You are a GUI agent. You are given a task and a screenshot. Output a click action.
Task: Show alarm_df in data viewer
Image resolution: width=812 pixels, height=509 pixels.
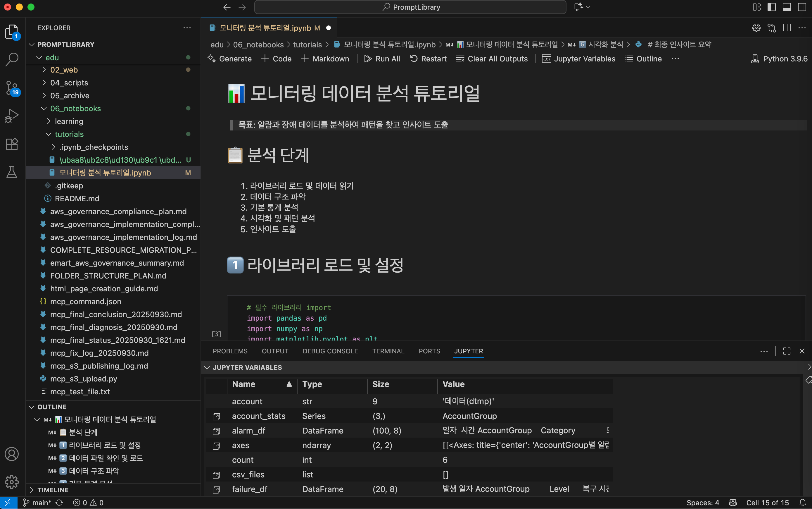click(x=216, y=431)
